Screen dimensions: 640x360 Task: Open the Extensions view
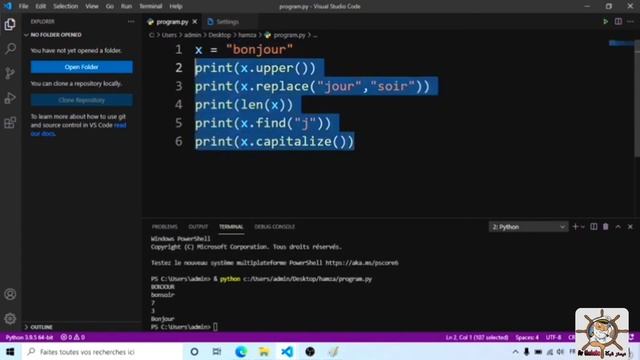(10, 122)
